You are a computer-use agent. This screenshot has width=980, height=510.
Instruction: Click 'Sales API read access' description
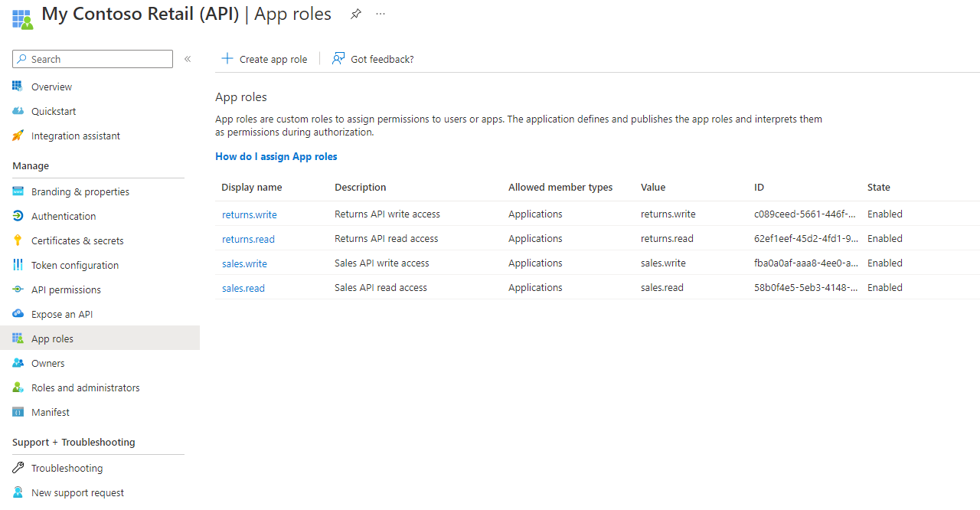[x=381, y=287]
